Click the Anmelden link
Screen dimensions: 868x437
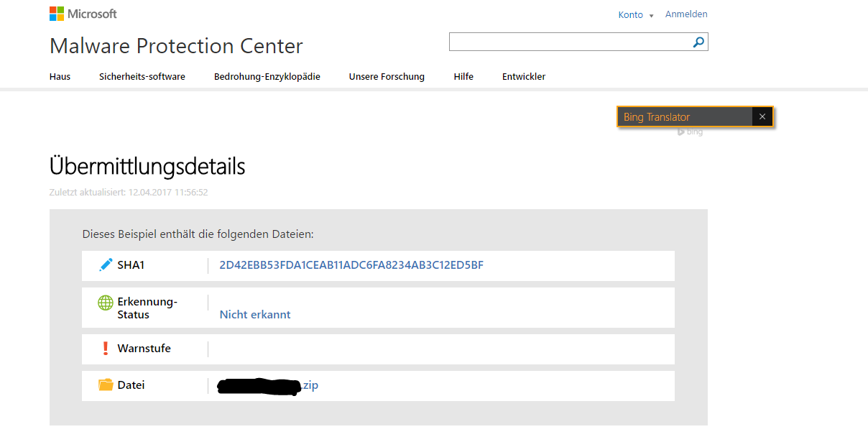686,14
